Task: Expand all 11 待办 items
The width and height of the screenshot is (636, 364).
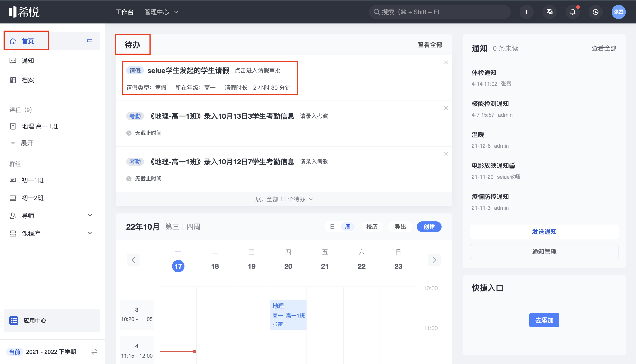Action: (x=283, y=199)
